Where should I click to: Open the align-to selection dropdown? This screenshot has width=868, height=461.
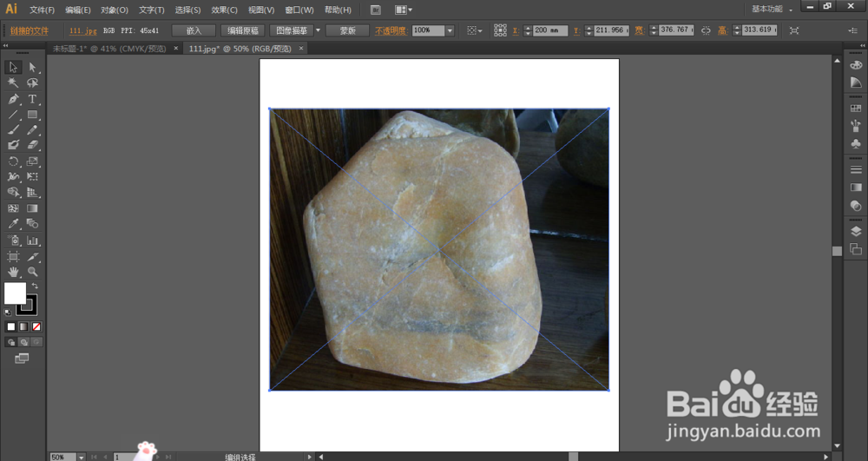coord(475,30)
